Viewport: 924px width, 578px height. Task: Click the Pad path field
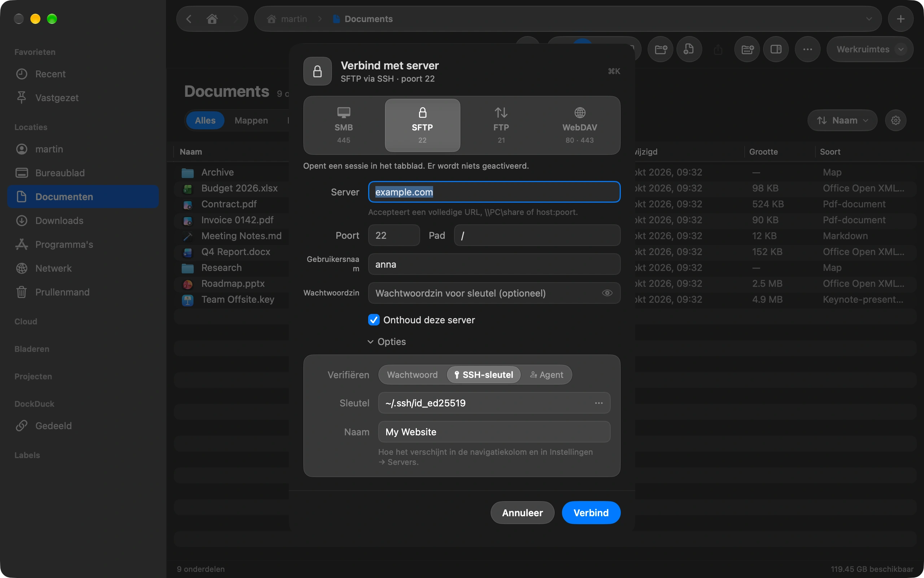tap(537, 235)
